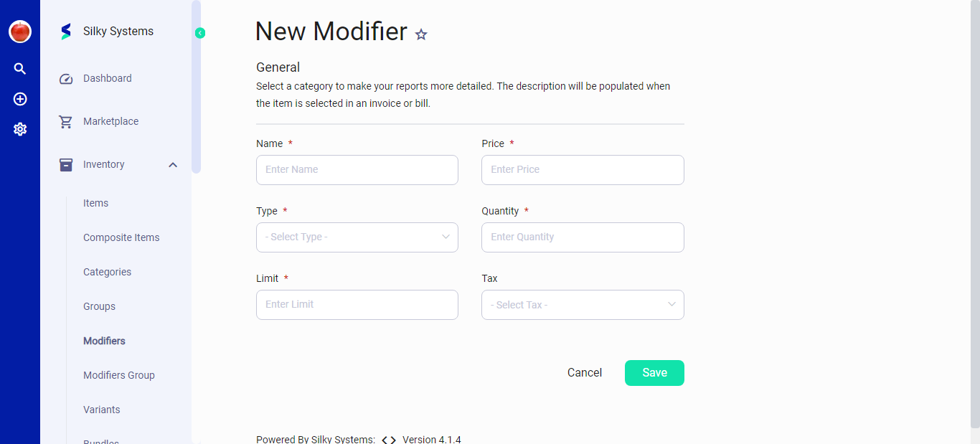
Task: Open the settings gear icon
Action: click(19, 128)
